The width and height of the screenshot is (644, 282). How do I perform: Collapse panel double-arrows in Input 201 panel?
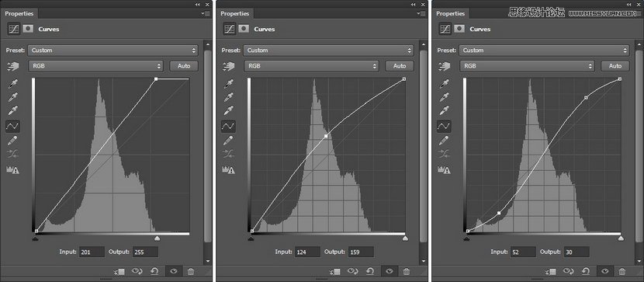(198, 4)
